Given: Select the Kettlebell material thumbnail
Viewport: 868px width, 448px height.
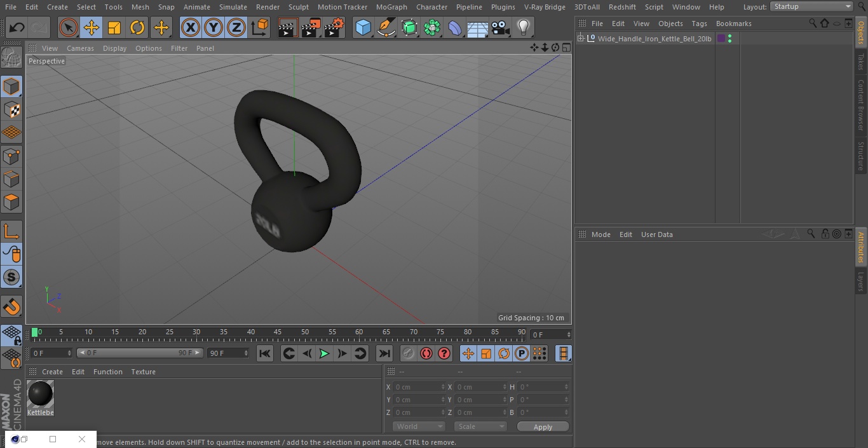Looking at the screenshot, I should (x=41, y=394).
